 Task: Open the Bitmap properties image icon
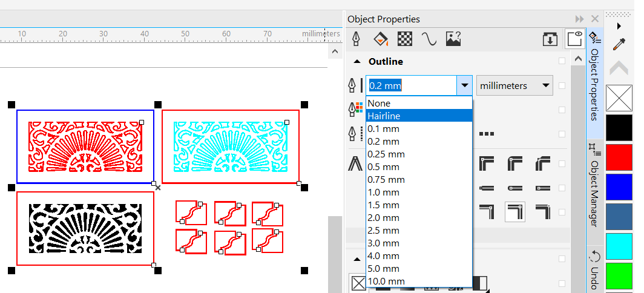pyautogui.click(x=453, y=39)
